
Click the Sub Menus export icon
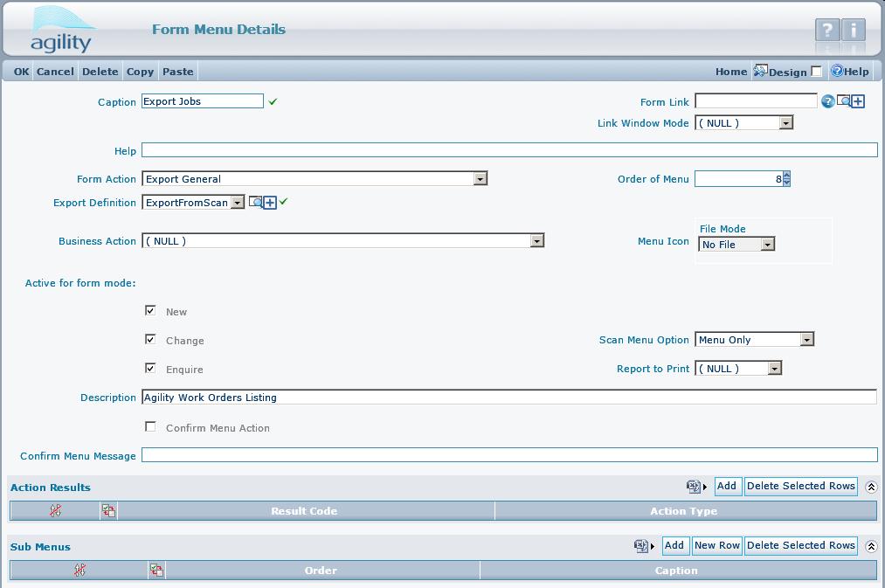tap(641, 546)
